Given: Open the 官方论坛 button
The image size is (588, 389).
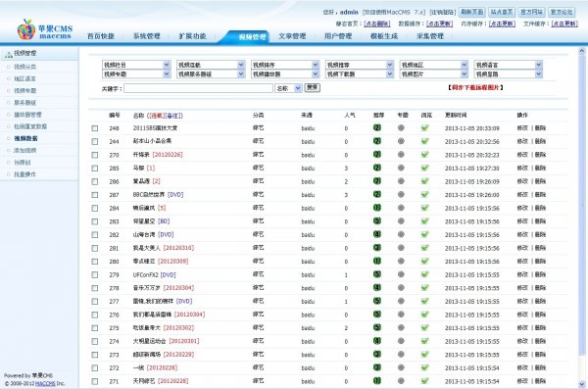Looking at the screenshot, I should point(562,12).
